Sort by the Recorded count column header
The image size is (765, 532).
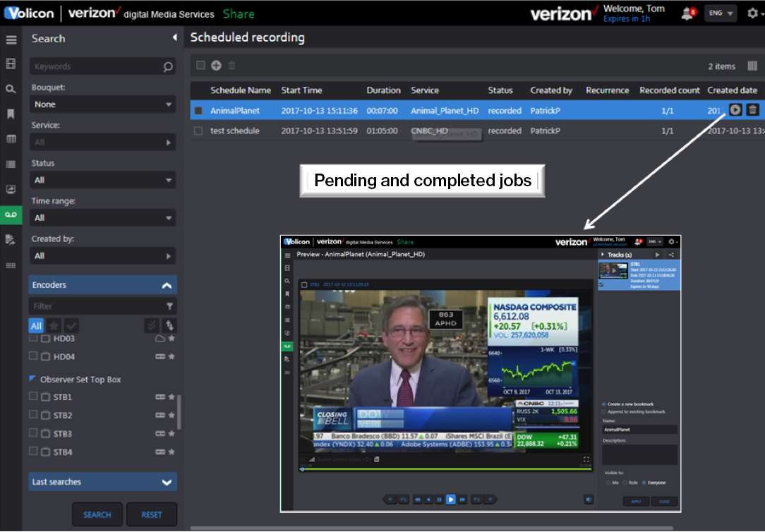click(x=669, y=90)
